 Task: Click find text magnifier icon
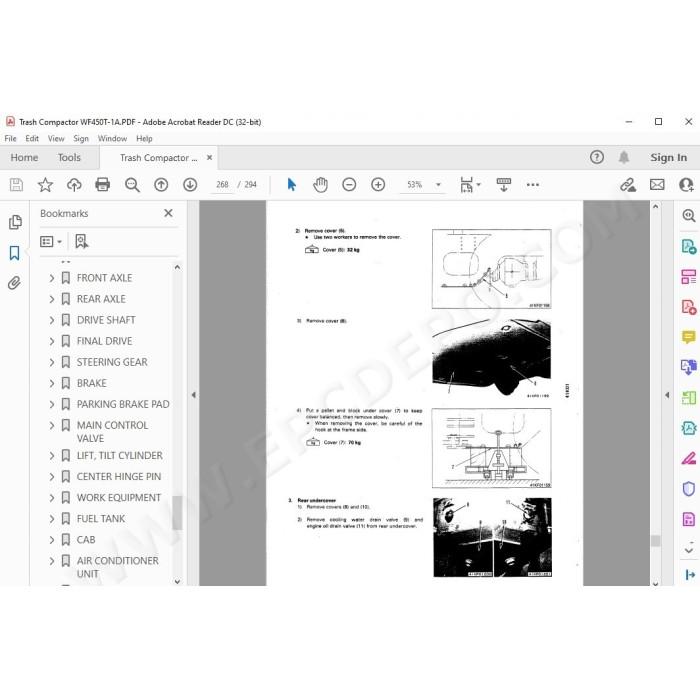tap(132, 184)
